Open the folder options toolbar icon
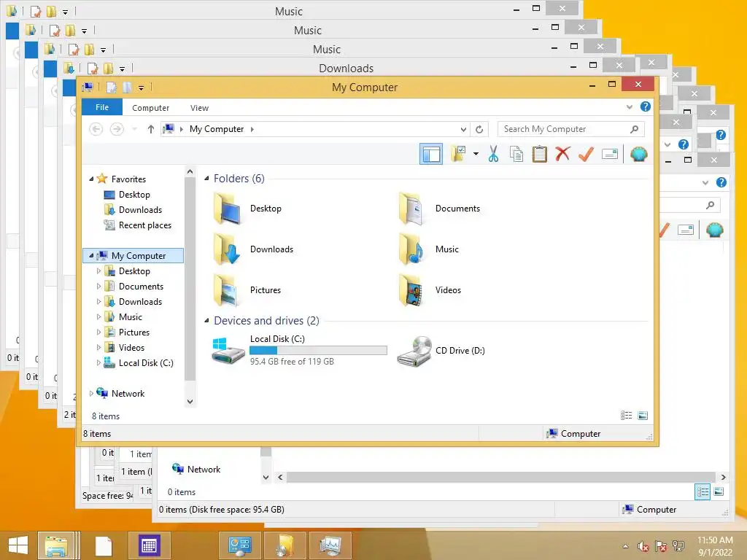 458,155
